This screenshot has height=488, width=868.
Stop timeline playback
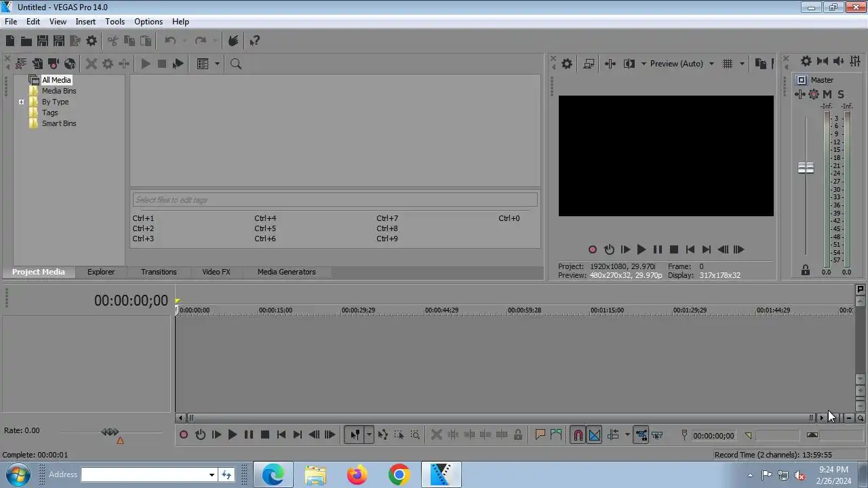click(x=265, y=435)
